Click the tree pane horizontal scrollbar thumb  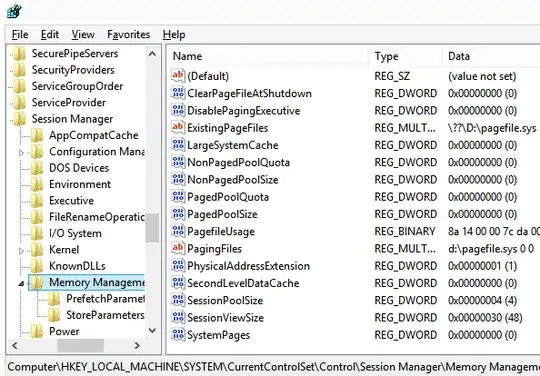point(81,345)
